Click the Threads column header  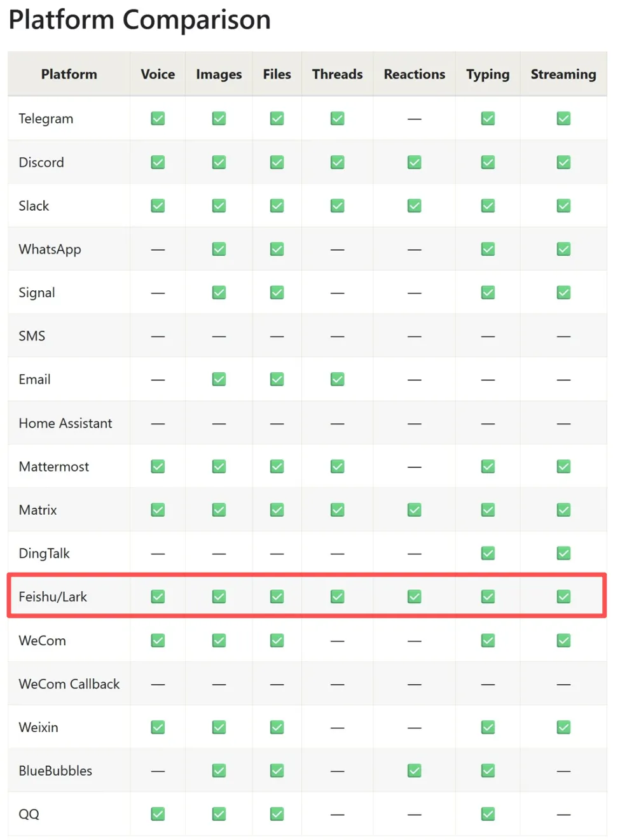pos(337,74)
